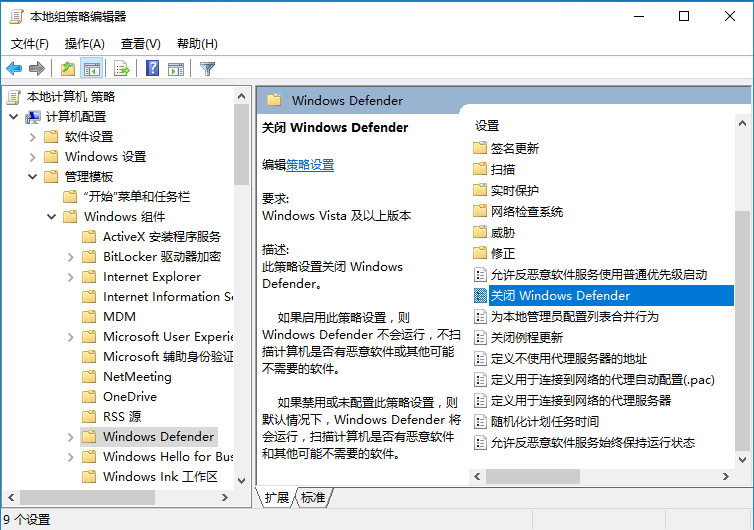Image resolution: width=754 pixels, height=530 pixels.
Task: Open the 操作(A) menu
Action: click(x=85, y=44)
